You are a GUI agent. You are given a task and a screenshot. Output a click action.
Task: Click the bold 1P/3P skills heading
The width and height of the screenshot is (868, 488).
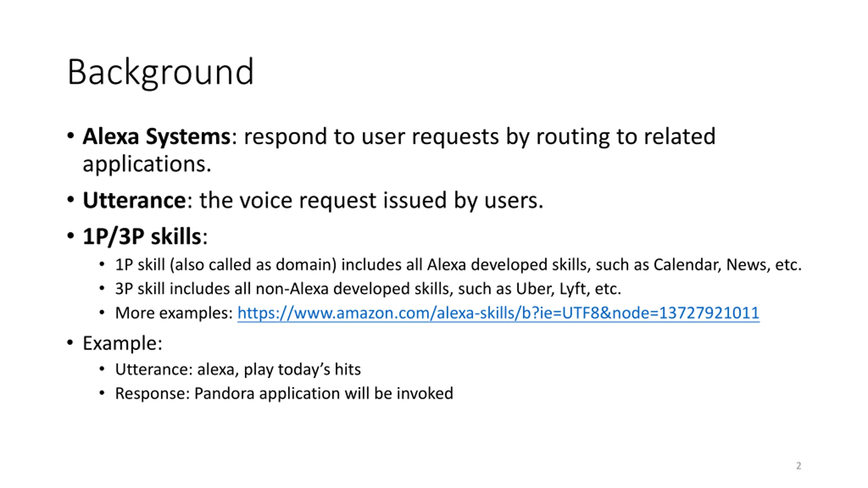tap(142, 236)
